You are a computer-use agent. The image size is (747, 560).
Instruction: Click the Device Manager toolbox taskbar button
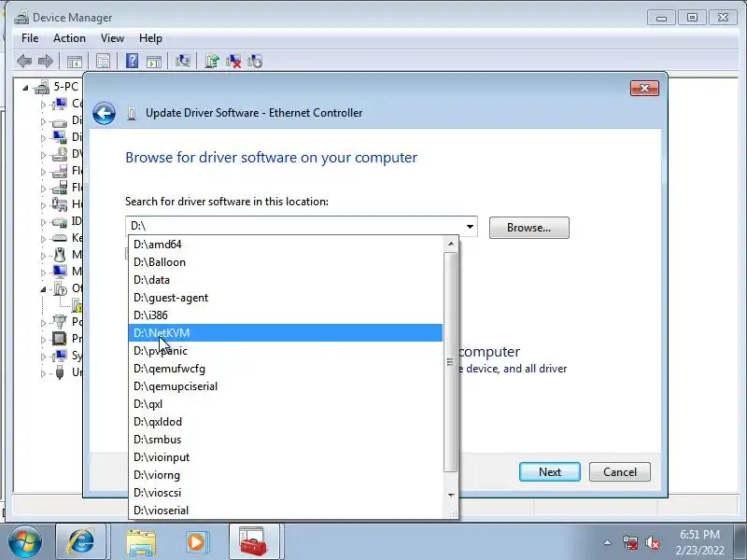pos(253,541)
